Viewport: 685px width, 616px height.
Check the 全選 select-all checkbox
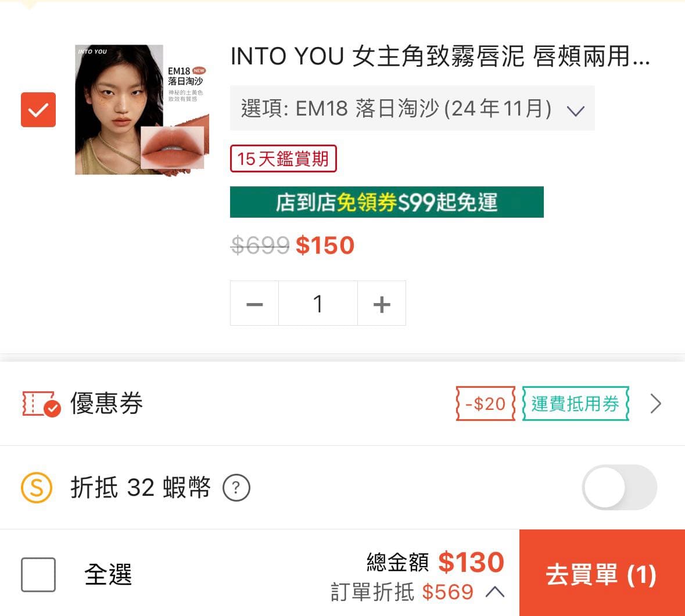tap(38, 575)
